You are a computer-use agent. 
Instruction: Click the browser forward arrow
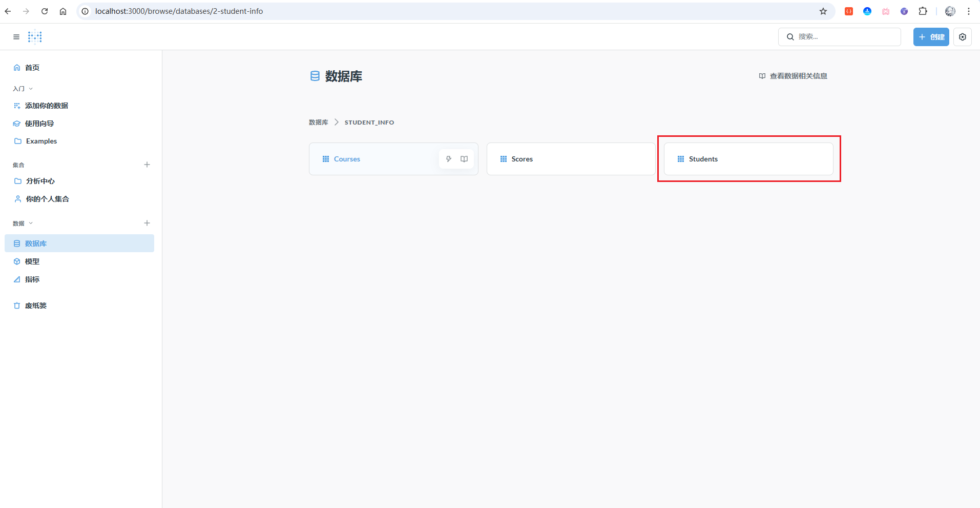click(x=26, y=11)
